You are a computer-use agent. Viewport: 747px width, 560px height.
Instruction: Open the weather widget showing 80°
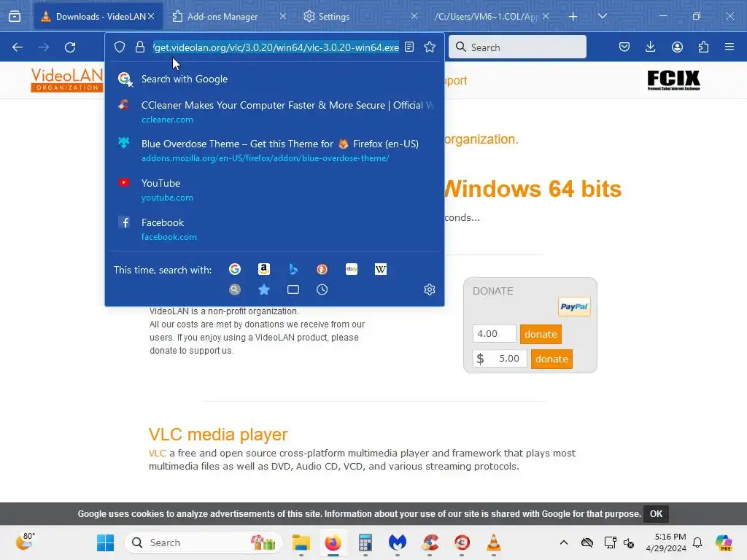pyautogui.click(x=26, y=542)
